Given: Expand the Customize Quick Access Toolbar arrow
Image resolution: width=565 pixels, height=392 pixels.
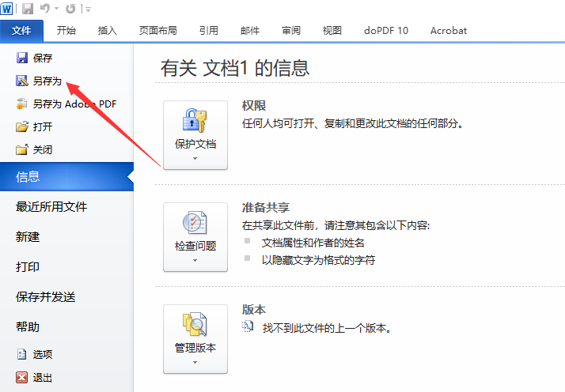Looking at the screenshot, I should (87, 9).
